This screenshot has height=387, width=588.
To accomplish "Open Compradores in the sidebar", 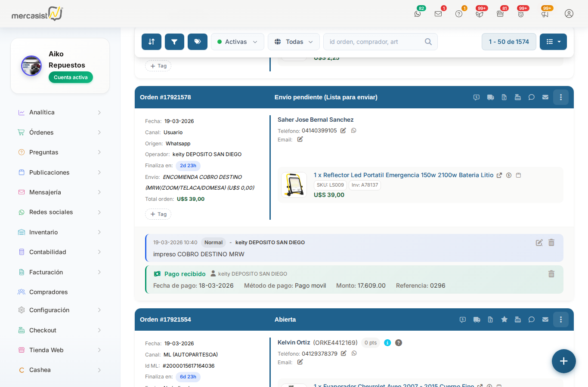I will (48, 292).
